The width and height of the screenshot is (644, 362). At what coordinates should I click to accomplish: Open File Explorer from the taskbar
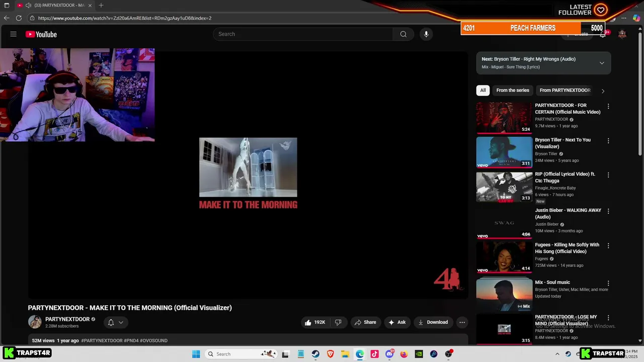pyautogui.click(x=345, y=354)
